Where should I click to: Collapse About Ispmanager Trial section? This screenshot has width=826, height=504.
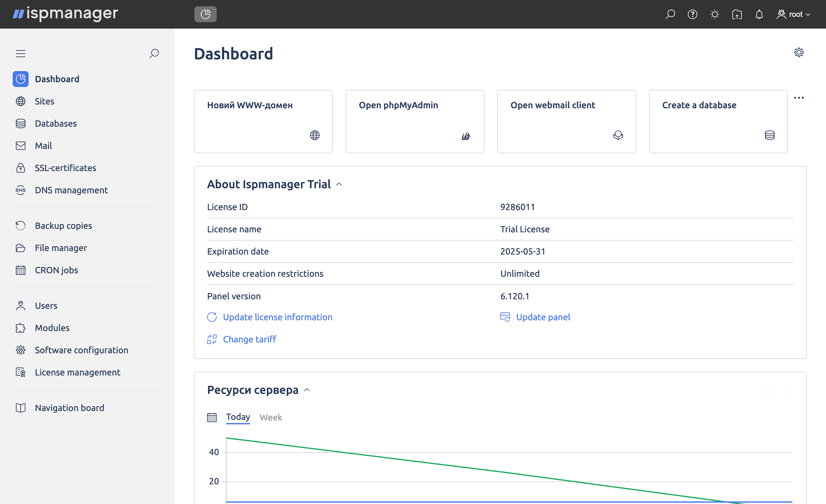(x=339, y=184)
